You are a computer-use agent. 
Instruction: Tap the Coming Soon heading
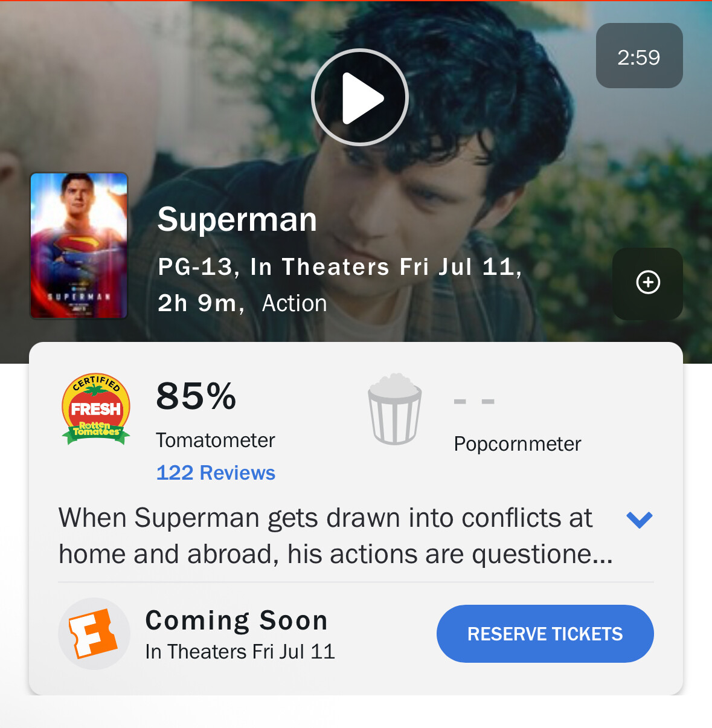(x=237, y=620)
